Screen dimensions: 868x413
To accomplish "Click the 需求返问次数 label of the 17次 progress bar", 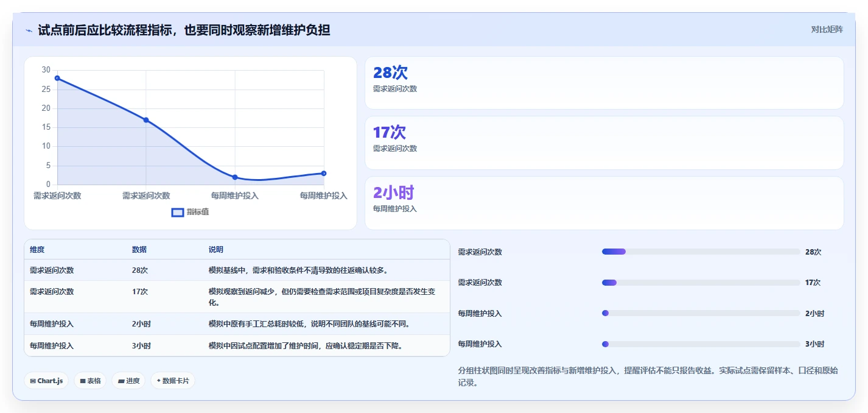I will (x=480, y=283).
